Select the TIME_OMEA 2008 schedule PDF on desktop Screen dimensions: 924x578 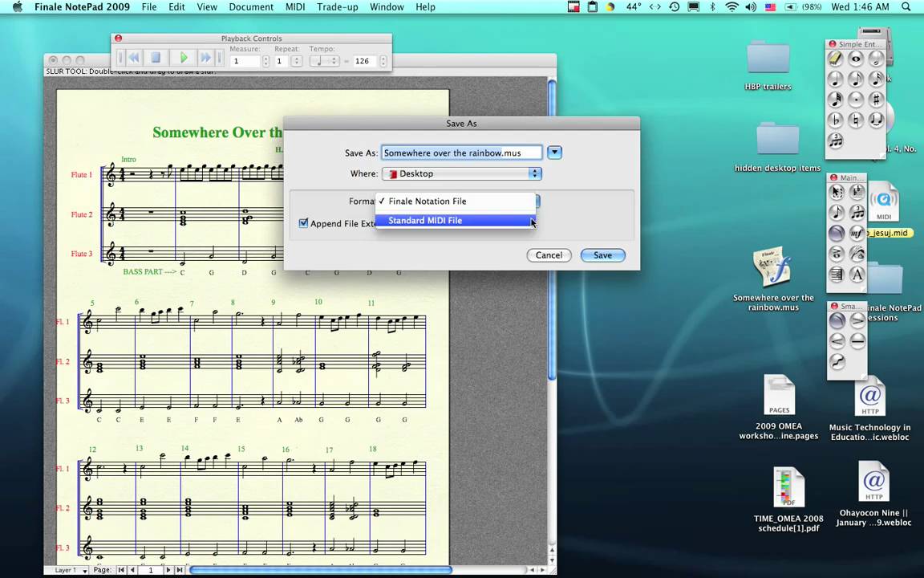[x=788, y=499]
